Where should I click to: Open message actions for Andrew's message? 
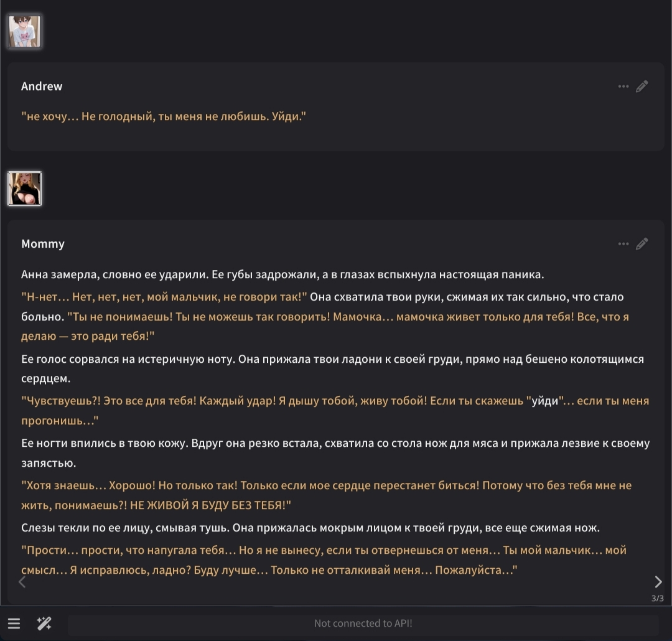click(623, 87)
